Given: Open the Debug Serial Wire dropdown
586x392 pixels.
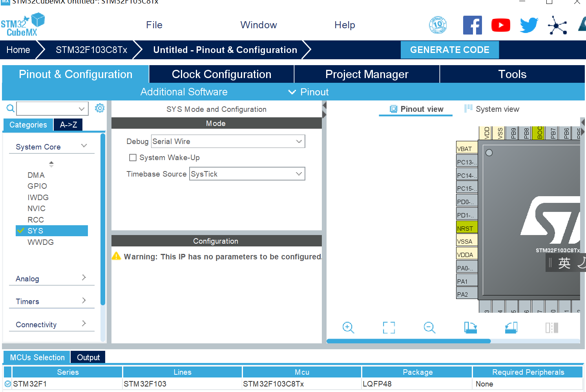Looking at the screenshot, I should (x=228, y=141).
